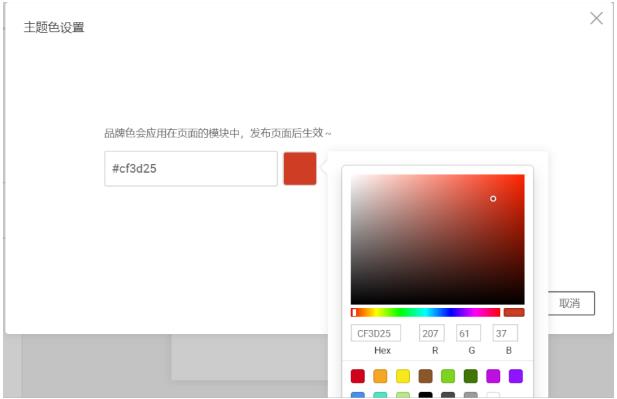This screenshot has width=617, height=399.
Task: Click the 取消 cancel button
Action: [571, 303]
